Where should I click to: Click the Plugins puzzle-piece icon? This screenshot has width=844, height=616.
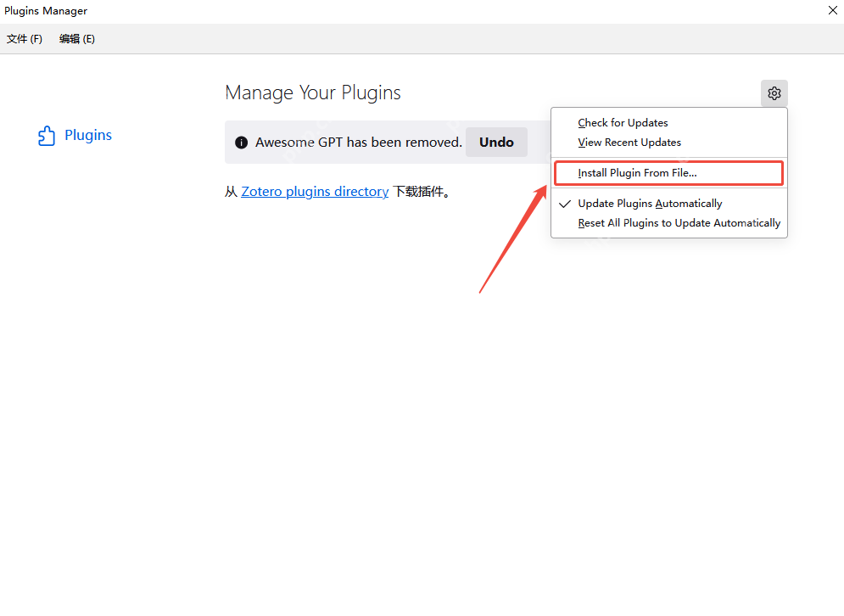click(47, 136)
